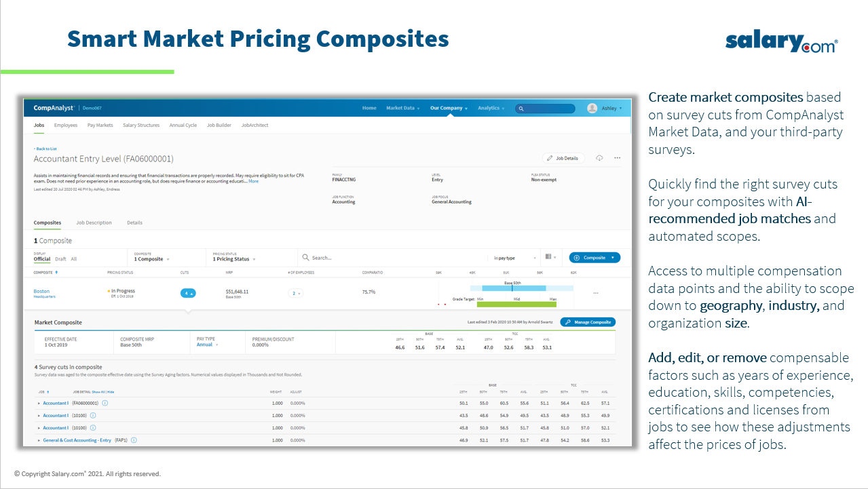Select the Official display filter
This screenshot has width=868, height=489.
pyautogui.click(x=42, y=259)
